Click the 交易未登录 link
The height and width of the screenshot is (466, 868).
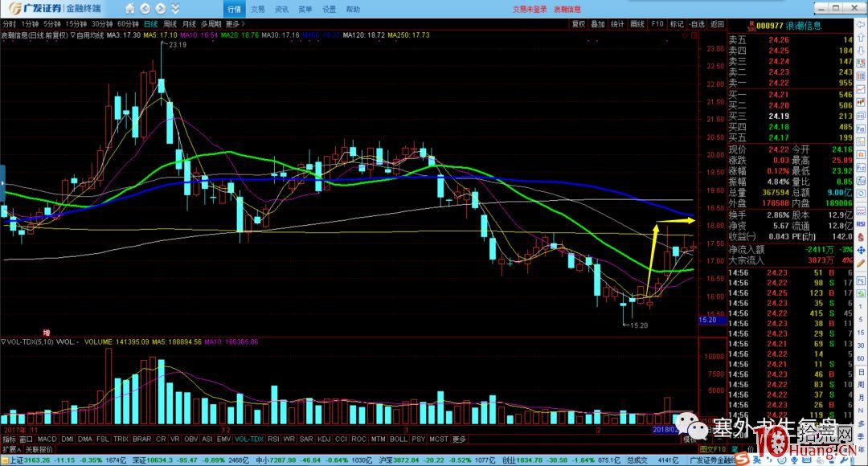pyautogui.click(x=529, y=10)
